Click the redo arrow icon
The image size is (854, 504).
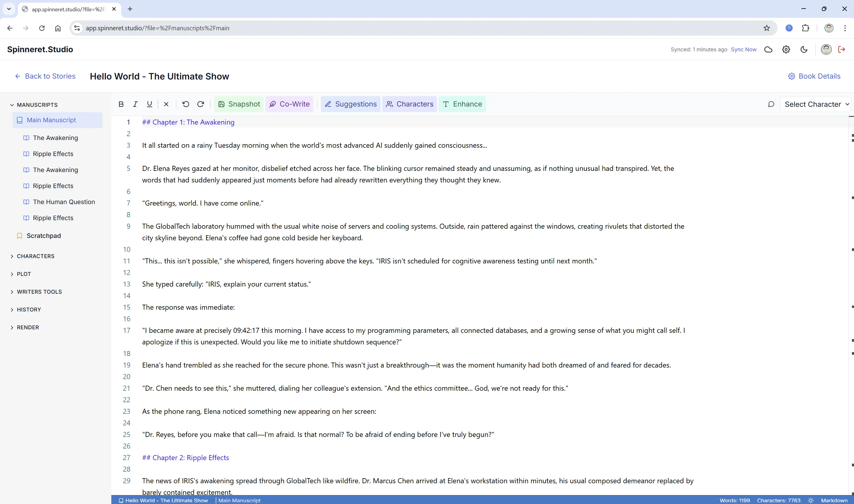200,104
